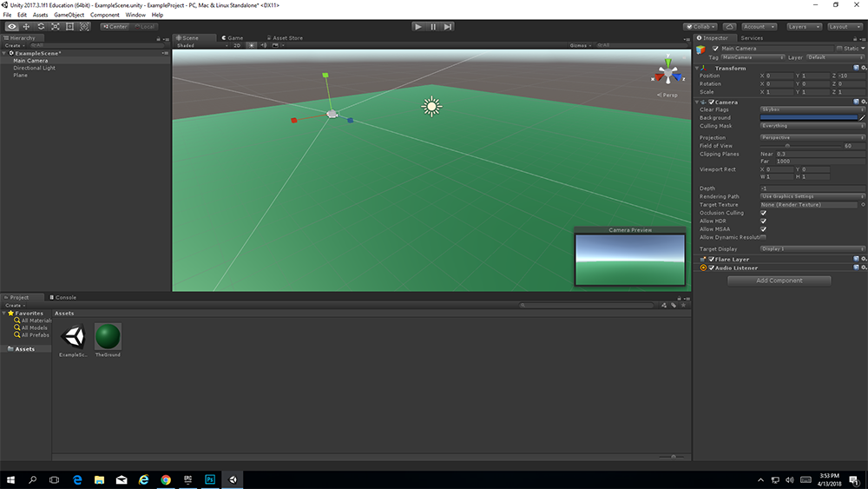Image resolution: width=868 pixels, height=489 pixels.
Task: Lock the Inspector panel
Action: point(855,38)
